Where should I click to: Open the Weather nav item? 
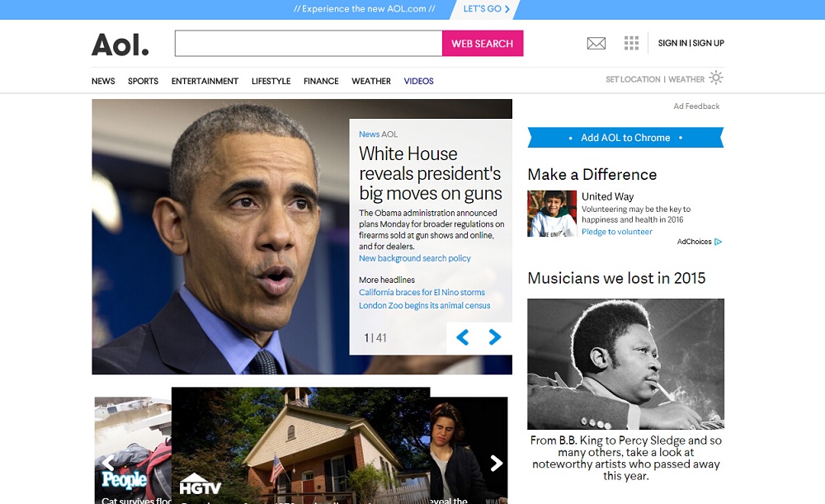(x=371, y=81)
